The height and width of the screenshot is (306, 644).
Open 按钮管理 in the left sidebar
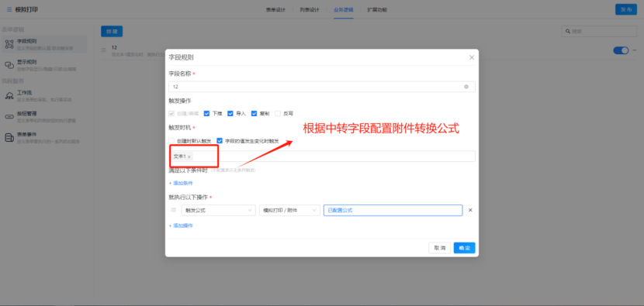(44, 116)
